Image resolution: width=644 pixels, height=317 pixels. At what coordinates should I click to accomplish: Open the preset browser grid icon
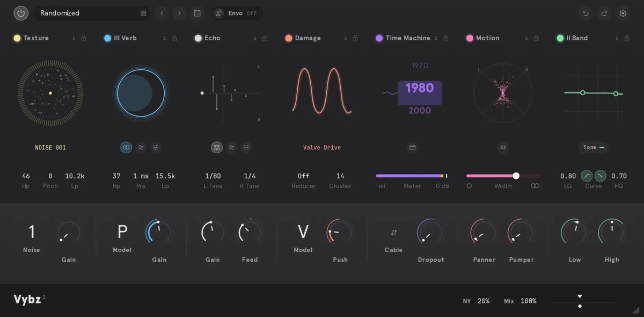pos(143,13)
